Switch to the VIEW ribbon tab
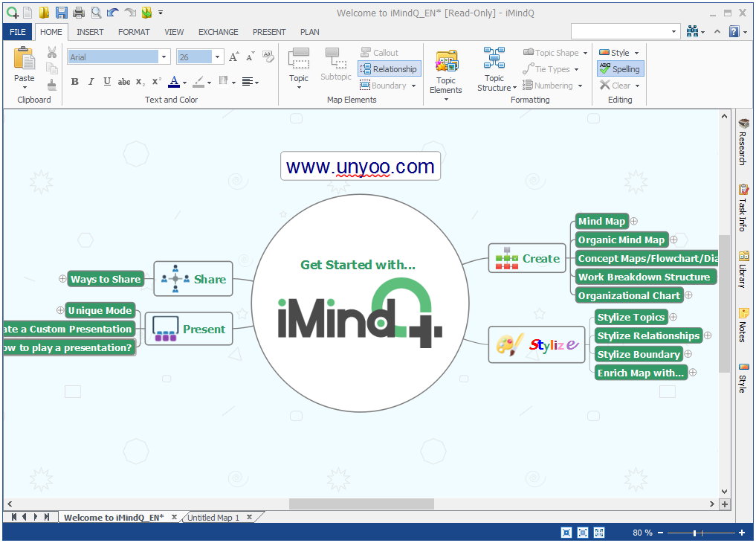756x543 pixels. coord(174,32)
